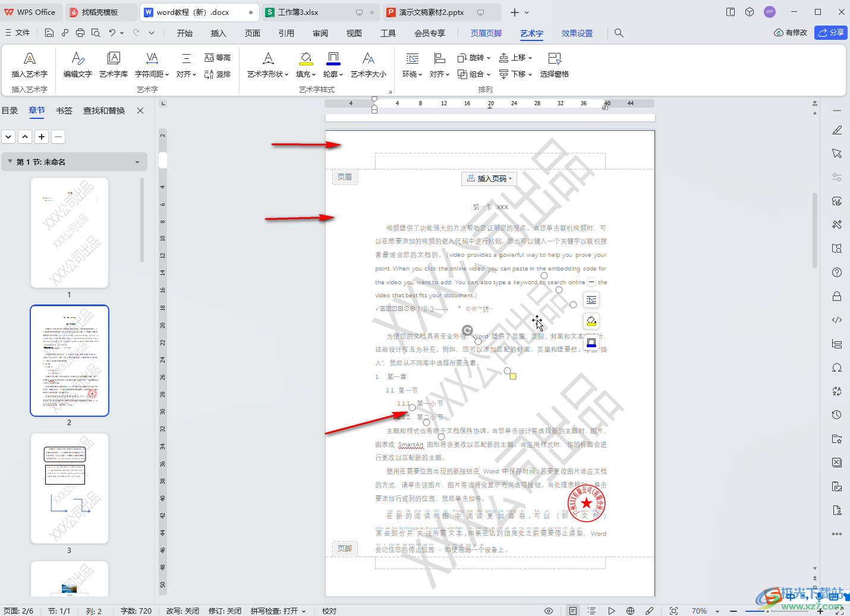Open the 编辑文字 tool
Screen dimensions: 850x616
pos(78,65)
